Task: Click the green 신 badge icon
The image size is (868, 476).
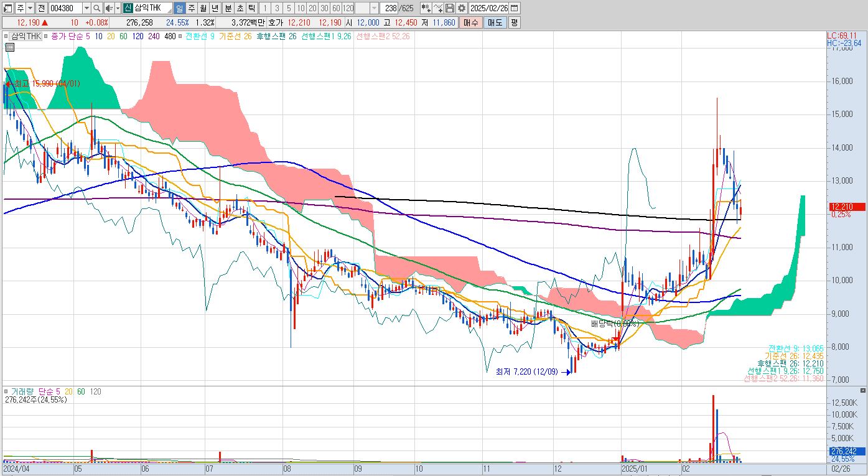Action: point(127,8)
